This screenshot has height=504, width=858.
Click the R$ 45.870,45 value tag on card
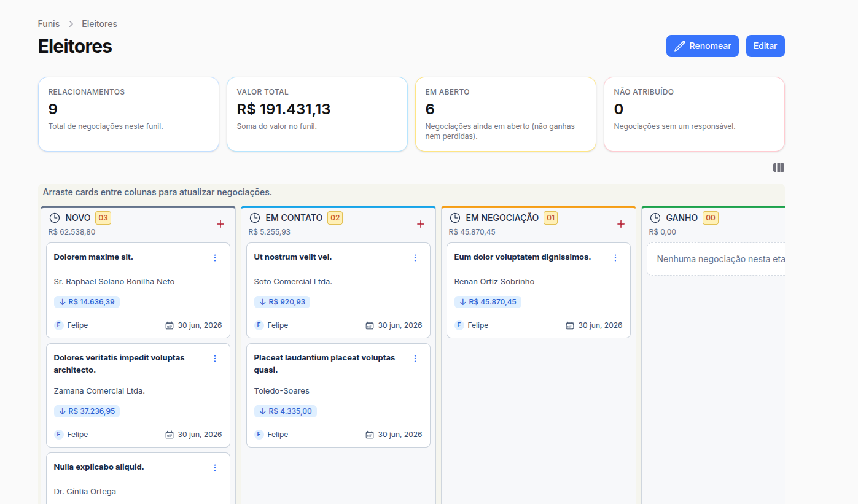[488, 302]
